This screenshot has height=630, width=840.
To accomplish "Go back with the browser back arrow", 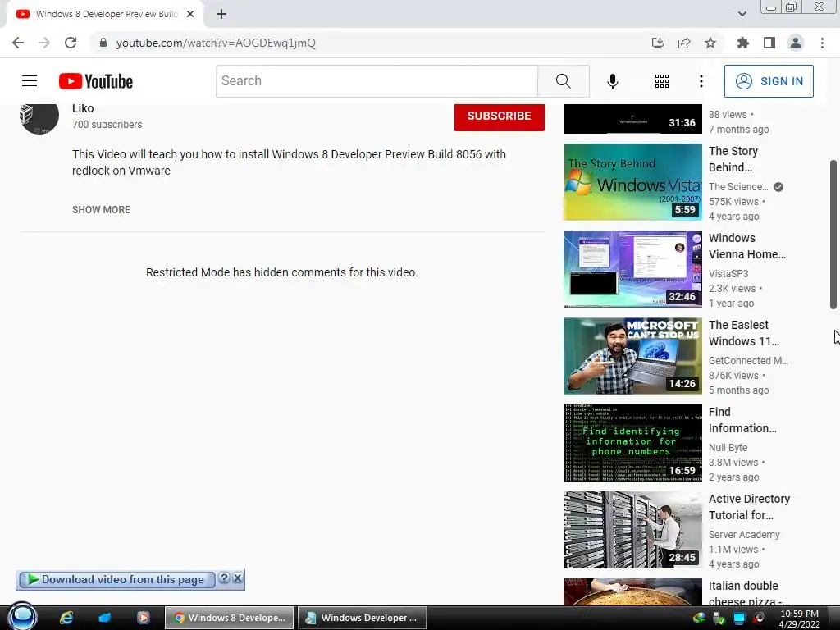I will click(18, 43).
